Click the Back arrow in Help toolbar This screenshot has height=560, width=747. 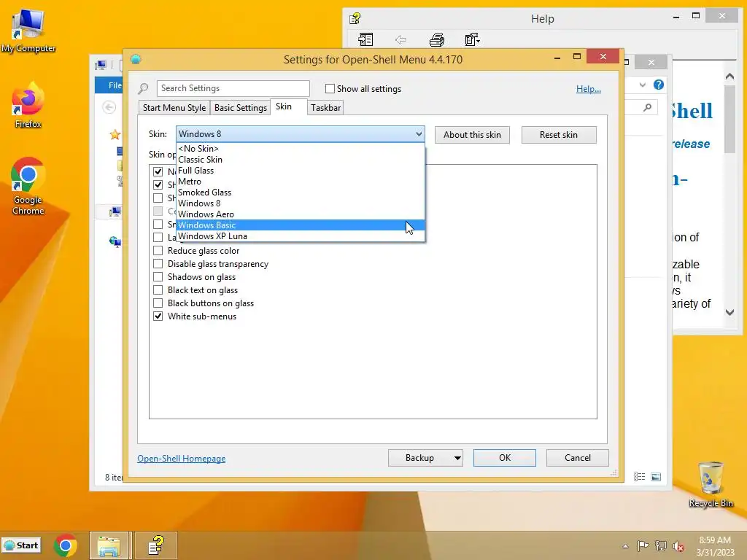click(x=400, y=39)
